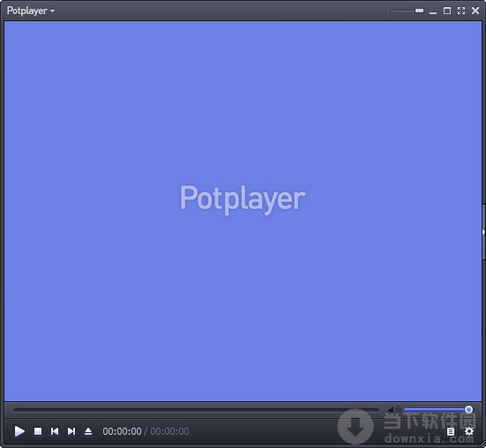The image size is (486, 448).
Task: Open settings with the gear icon
Action: [469, 431]
